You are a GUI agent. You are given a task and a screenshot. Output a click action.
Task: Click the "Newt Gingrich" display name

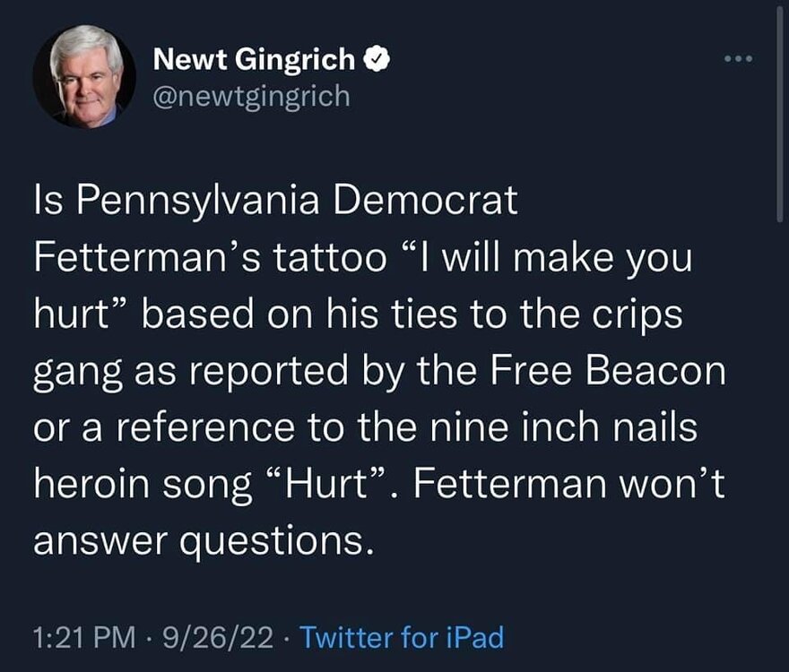pos(255,60)
